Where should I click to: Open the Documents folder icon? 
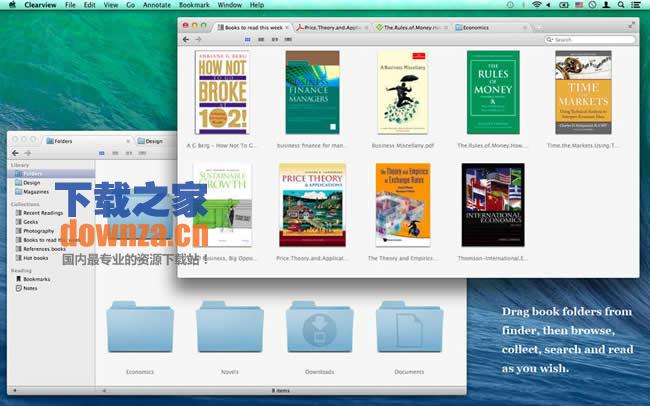pyautogui.click(x=410, y=327)
